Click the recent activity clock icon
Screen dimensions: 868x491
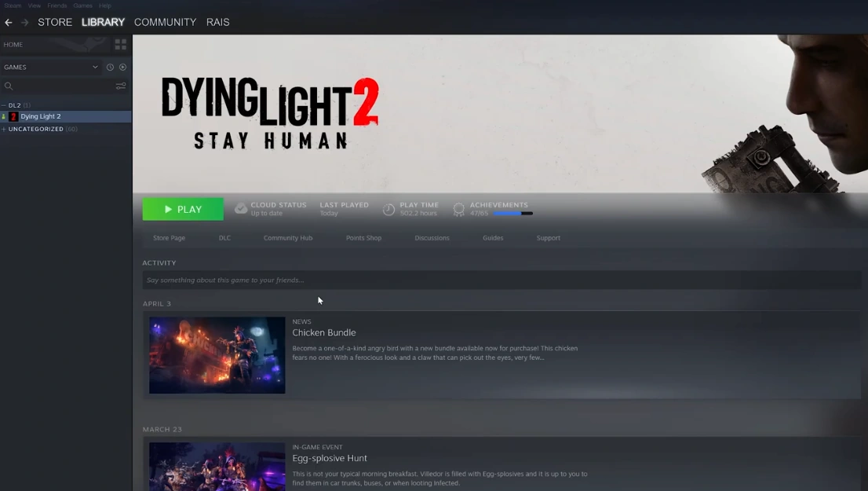pyautogui.click(x=110, y=67)
